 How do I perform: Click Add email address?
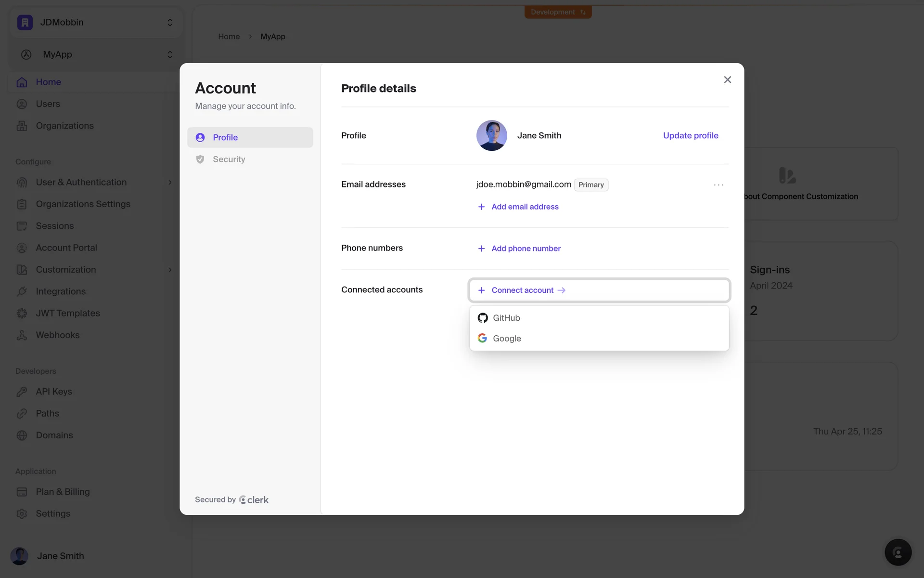point(524,207)
